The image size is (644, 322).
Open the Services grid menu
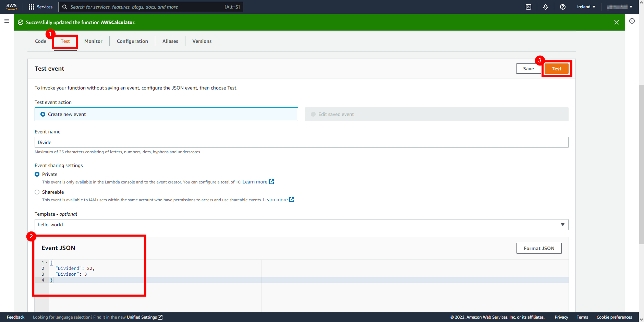(x=40, y=7)
